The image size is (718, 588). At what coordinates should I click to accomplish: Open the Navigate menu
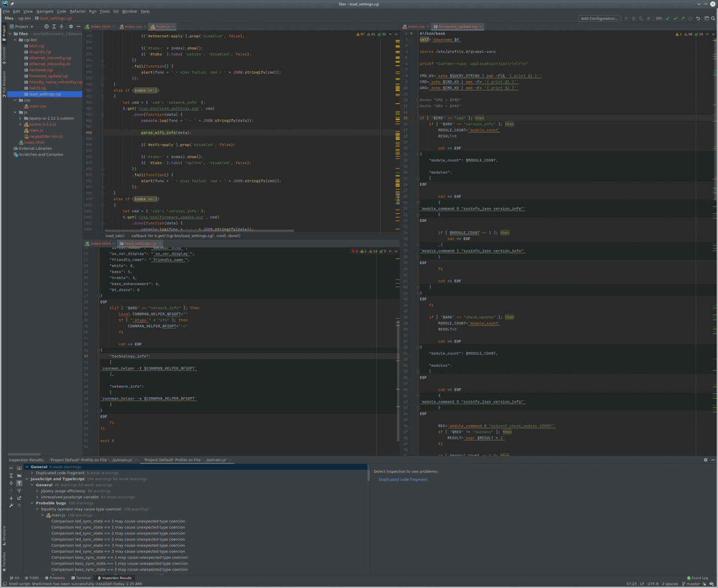45,11
